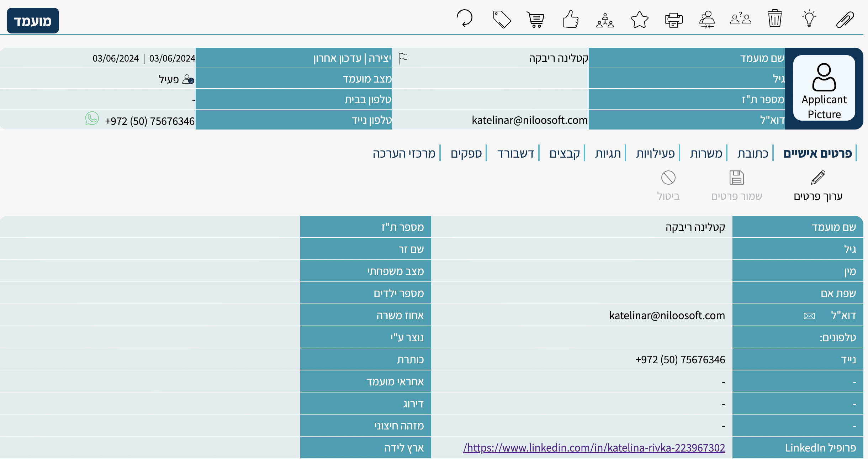Open the LinkedIn profile link
Image resolution: width=868 pixels, height=459 pixels.
[x=594, y=448]
